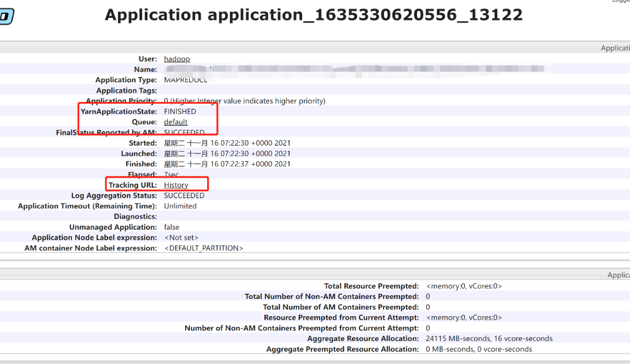Screen dimensions: 630x364
Task: Click the Application Tags: label
Action: click(126, 91)
